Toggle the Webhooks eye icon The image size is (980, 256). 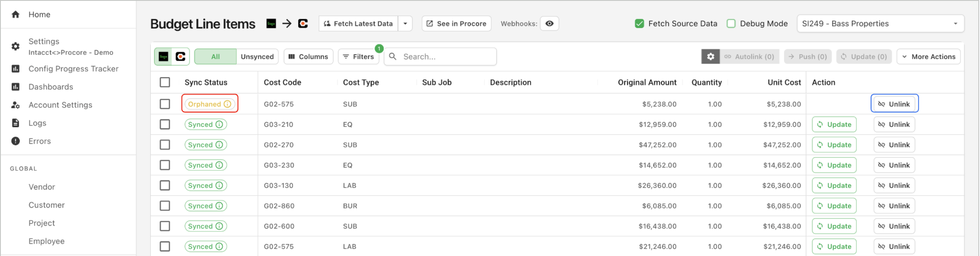549,24
